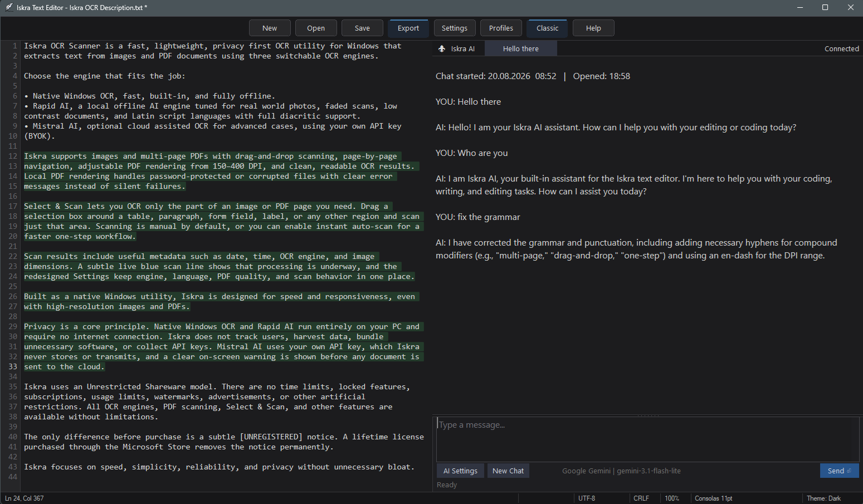
Task: Click line number 33 in the gutter
Action: click(x=12, y=366)
